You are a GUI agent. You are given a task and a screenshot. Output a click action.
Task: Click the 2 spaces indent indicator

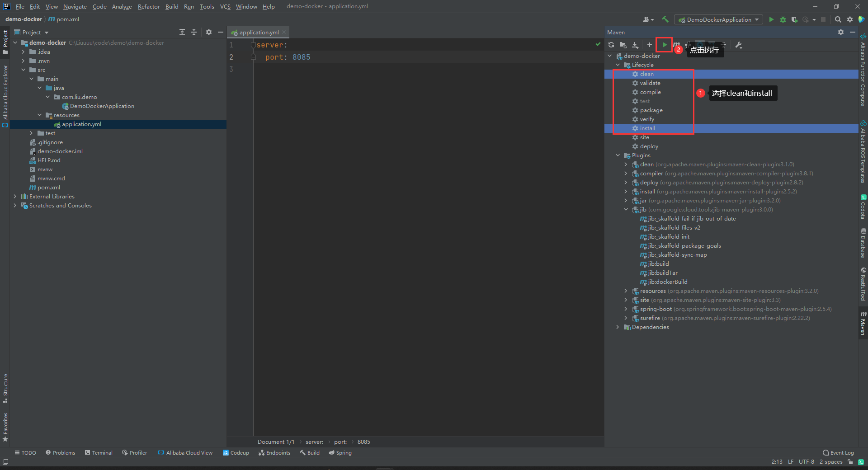point(831,461)
